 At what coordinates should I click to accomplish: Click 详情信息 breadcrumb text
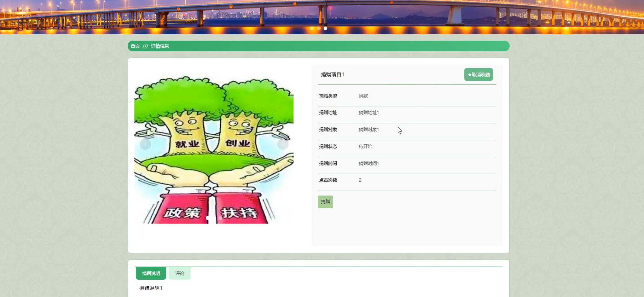click(x=160, y=46)
